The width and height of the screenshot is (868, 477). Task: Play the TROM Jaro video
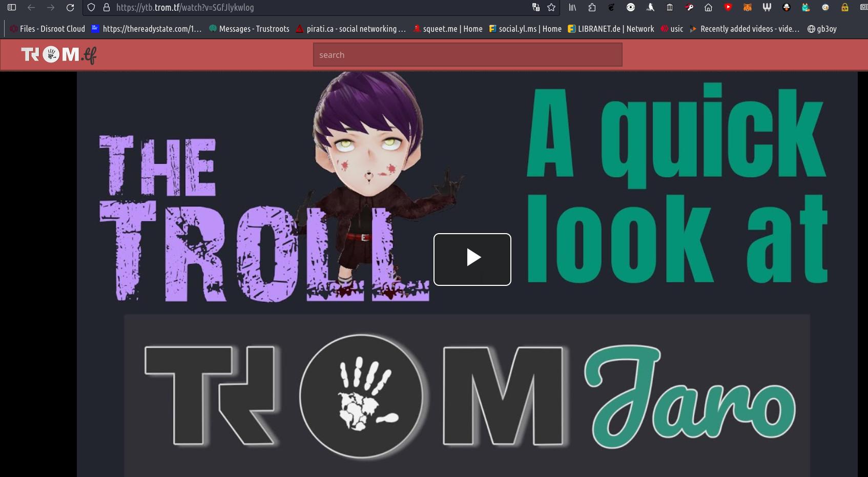point(472,259)
